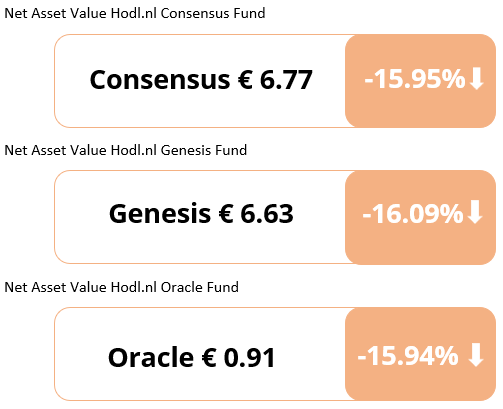
Task: Click the Consensus fund name text
Action: point(160,79)
